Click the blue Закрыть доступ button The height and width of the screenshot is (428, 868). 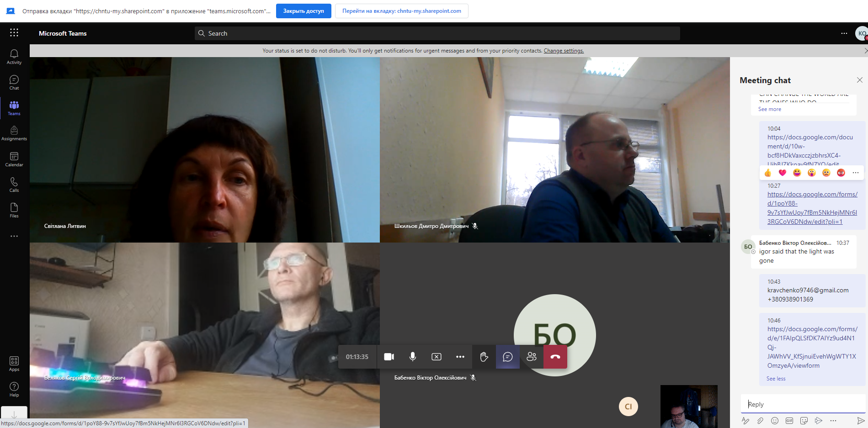304,11
